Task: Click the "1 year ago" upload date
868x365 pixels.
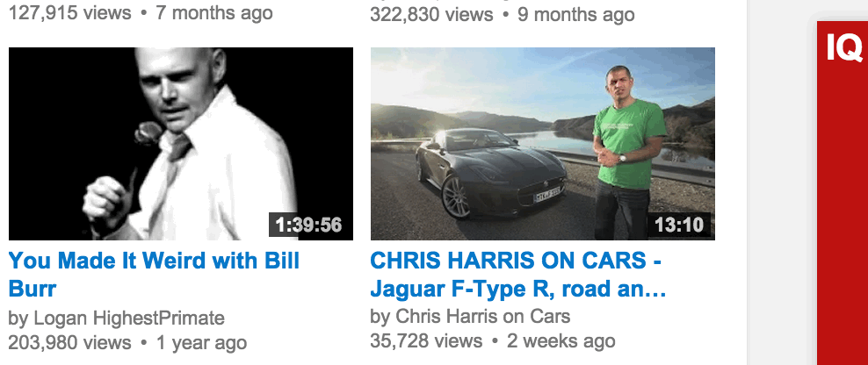Action: tap(201, 342)
